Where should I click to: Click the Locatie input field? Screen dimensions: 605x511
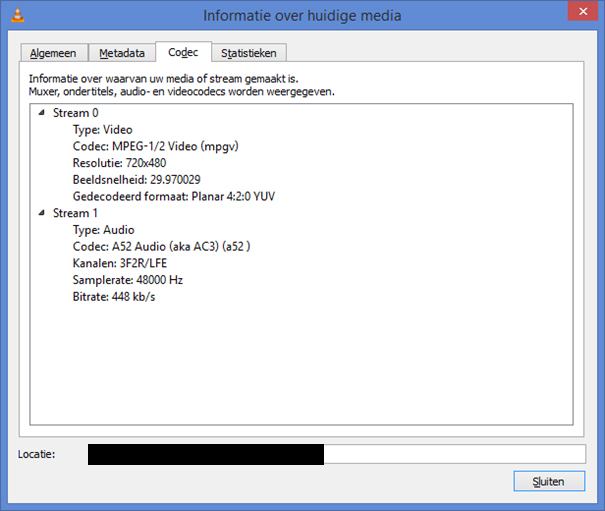[337, 454]
